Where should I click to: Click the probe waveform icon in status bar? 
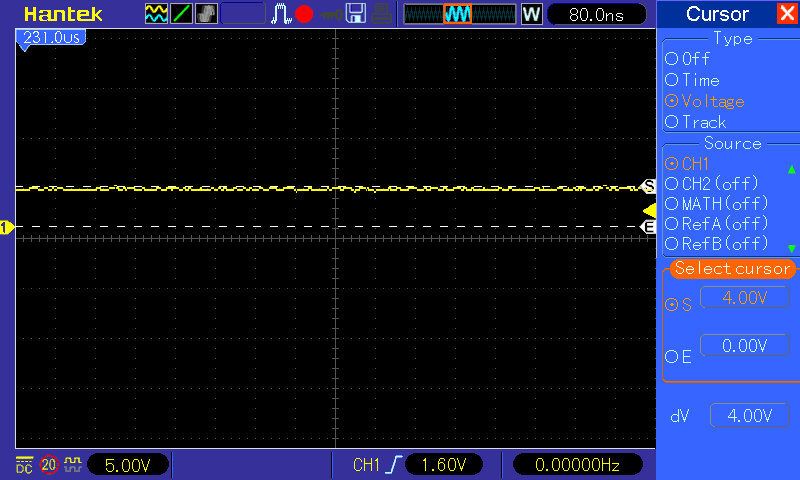pyautogui.click(x=73, y=464)
